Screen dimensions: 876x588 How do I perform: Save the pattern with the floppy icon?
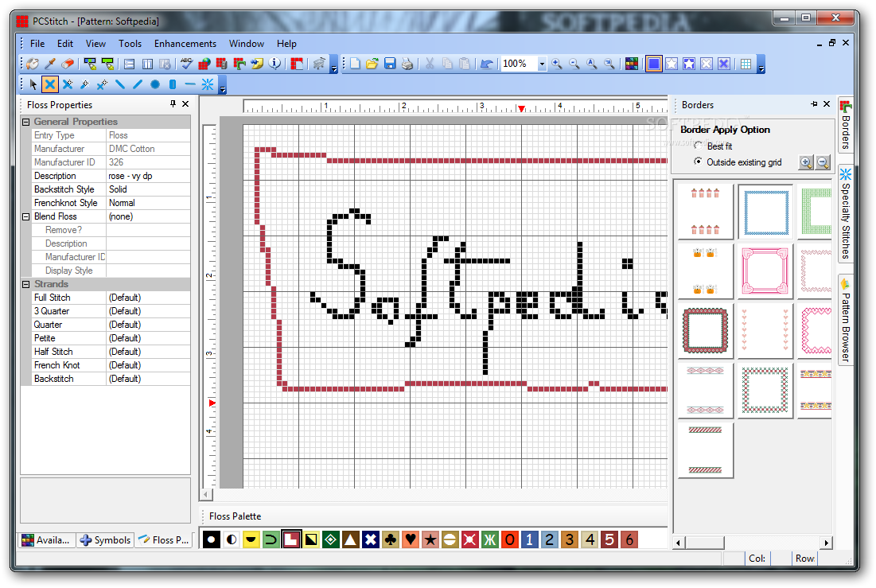[x=390, y=64]
